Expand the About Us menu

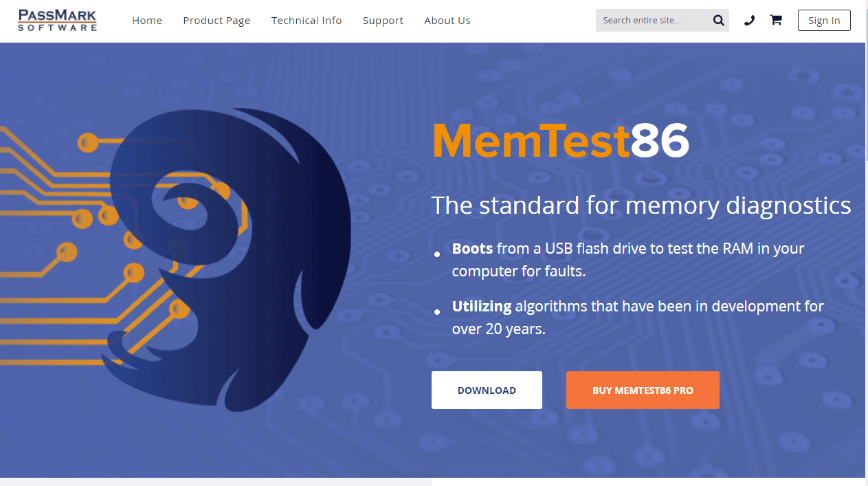[447, 21]
